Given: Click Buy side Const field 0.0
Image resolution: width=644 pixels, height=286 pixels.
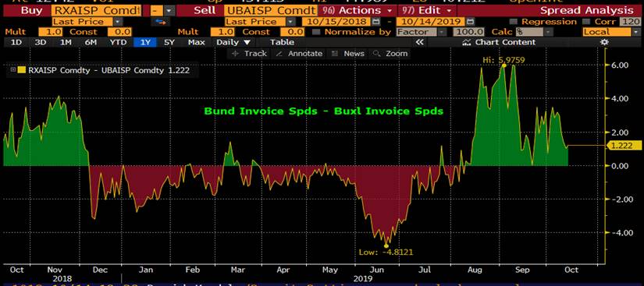Looking at the screenshot, I should click(x=119, y=31).
